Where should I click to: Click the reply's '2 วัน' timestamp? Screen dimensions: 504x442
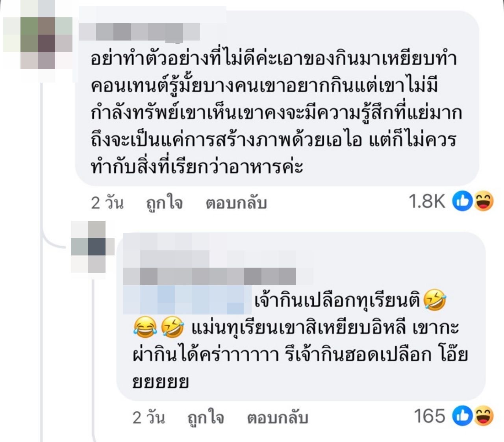coord(149,418)
